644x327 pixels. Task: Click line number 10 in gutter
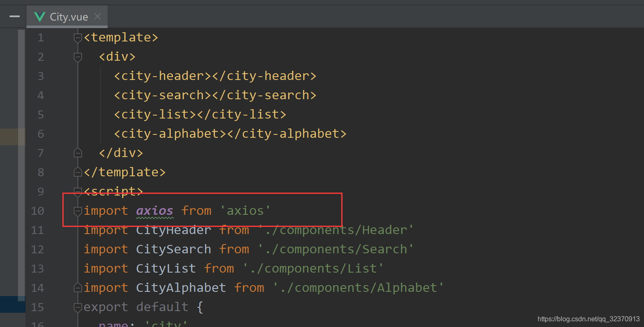37,211
